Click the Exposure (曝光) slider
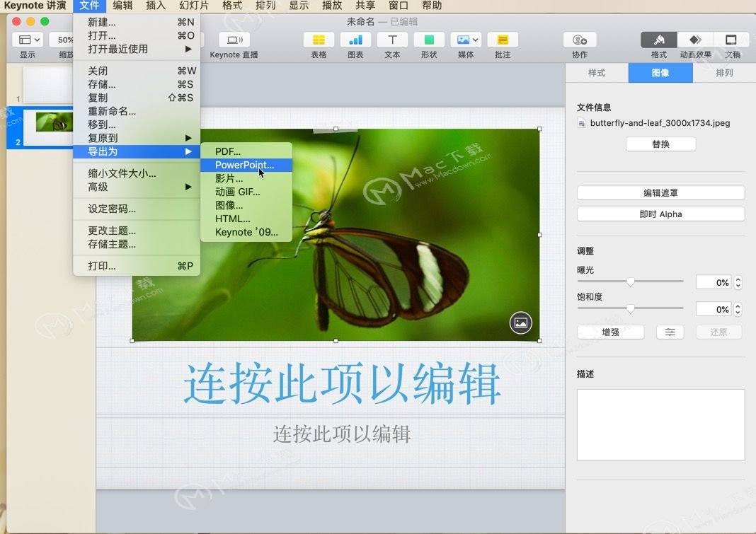This screenshot has height=534, width=756. point(630,282)
